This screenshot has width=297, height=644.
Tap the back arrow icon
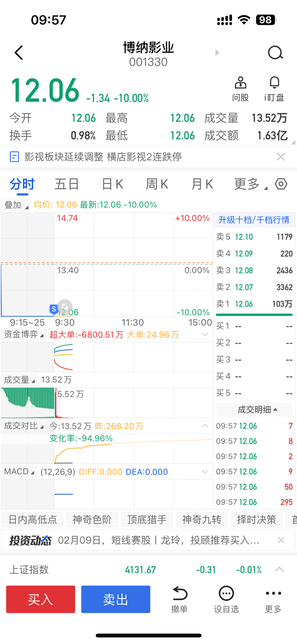coord(19,53)
